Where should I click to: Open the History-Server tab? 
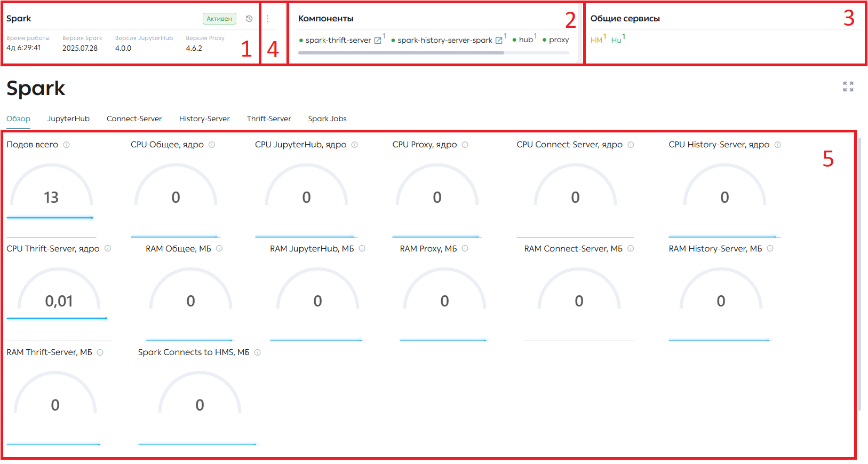coord(204,119)
